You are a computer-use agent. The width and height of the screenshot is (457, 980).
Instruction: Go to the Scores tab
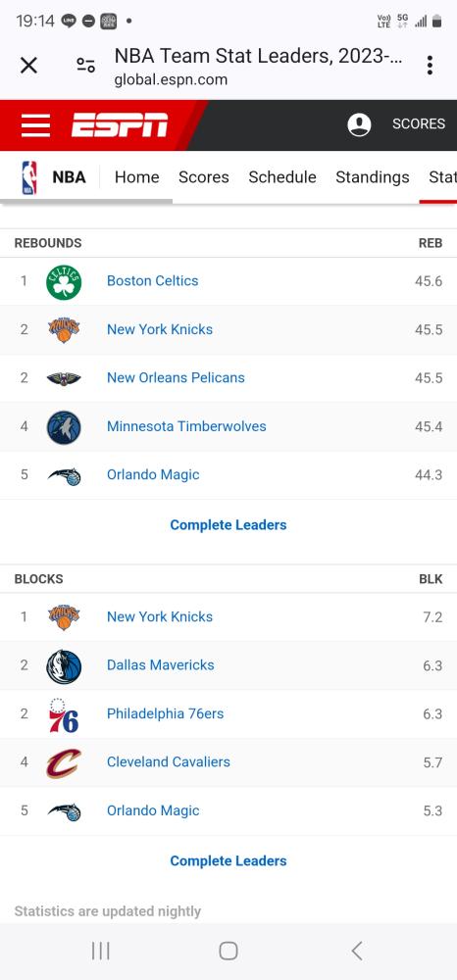click(204, 177)
